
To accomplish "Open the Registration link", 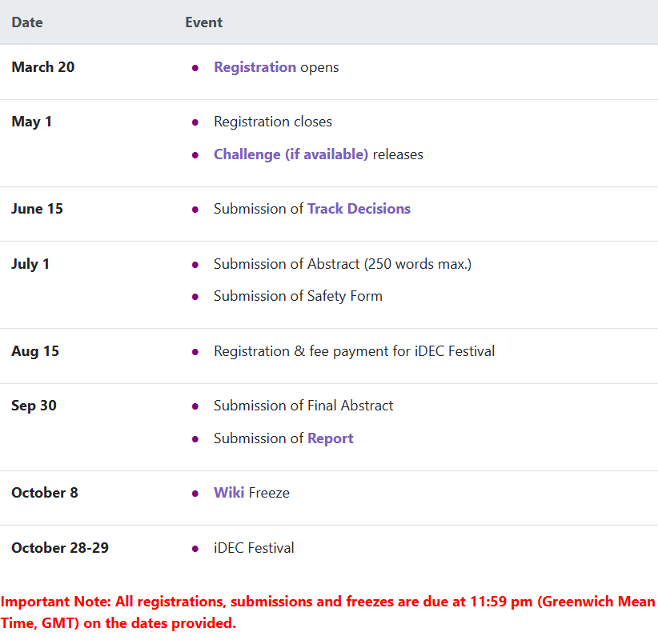I will (255, 67).
